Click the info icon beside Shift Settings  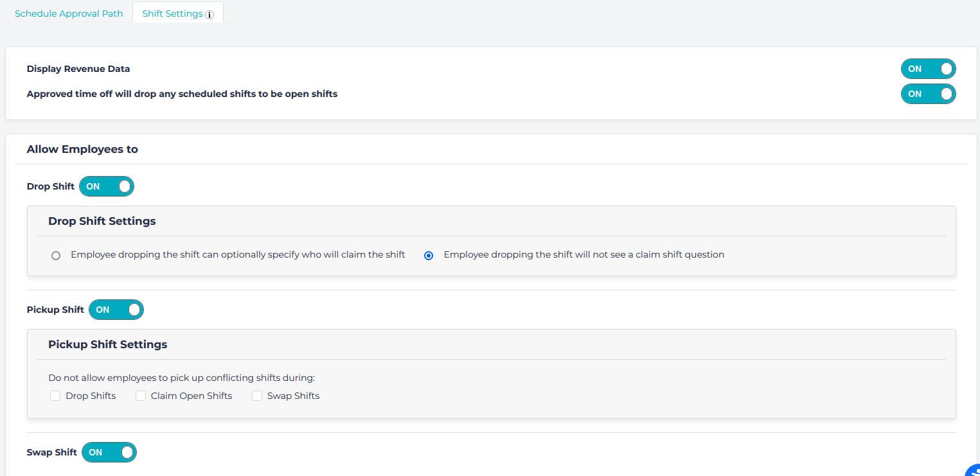coord(209,15)
